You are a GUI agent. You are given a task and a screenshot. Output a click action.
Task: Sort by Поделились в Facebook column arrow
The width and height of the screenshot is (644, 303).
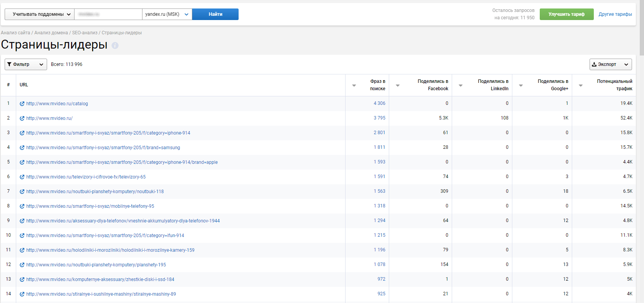pyautogui.click(x=398, y=85)
